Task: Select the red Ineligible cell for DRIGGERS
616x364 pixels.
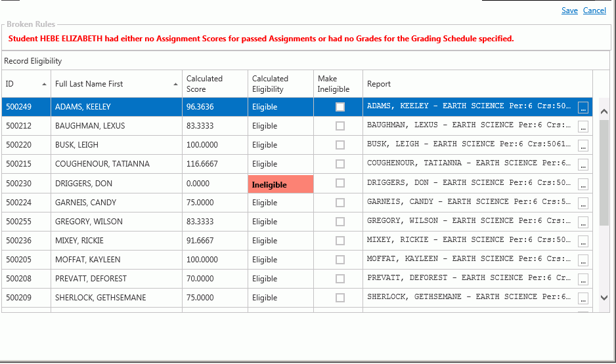Action: click(x=280, y=185)
